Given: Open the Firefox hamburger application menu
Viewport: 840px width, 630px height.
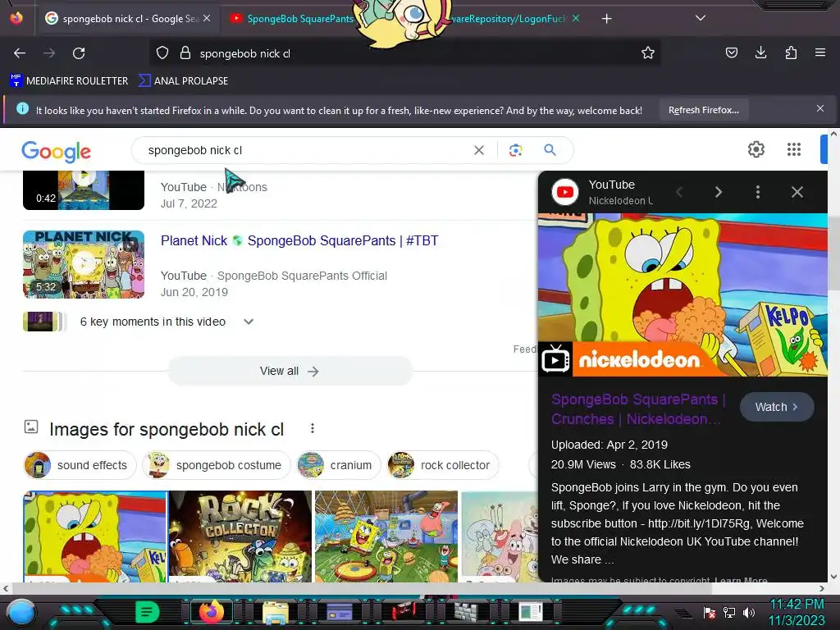Looking at the screenshot, I should click(x=819, y=52).
